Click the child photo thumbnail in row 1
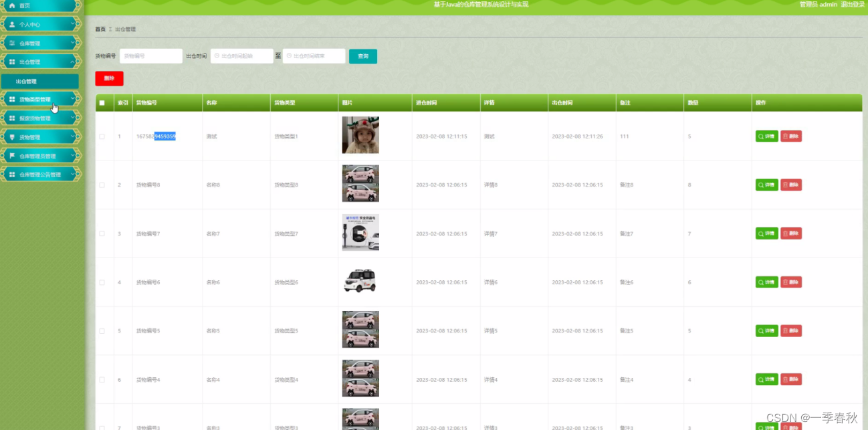 point(360,135)
